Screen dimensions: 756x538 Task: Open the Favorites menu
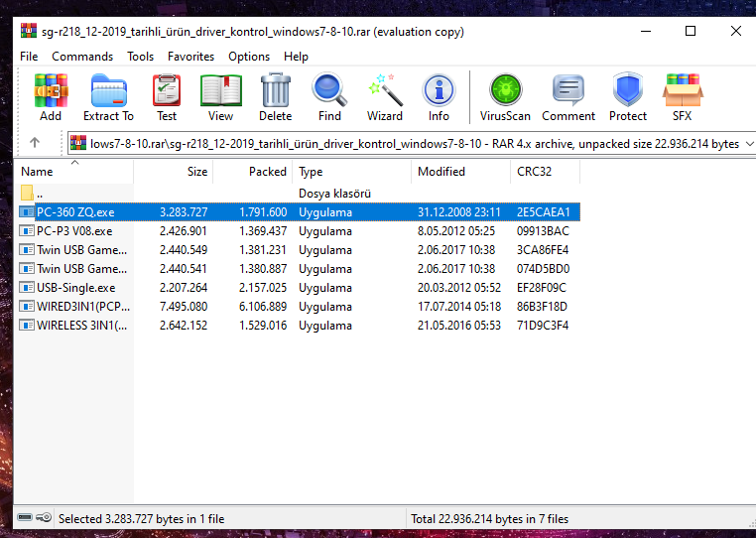pyautogui.click(x=190, y=57)
